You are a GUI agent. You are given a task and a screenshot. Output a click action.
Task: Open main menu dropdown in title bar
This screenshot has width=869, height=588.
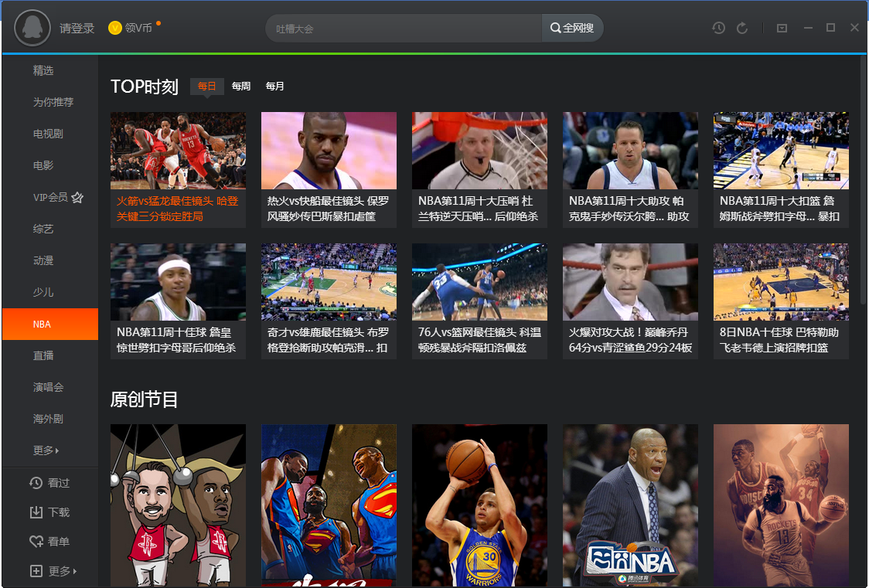(x=782, y=29)
